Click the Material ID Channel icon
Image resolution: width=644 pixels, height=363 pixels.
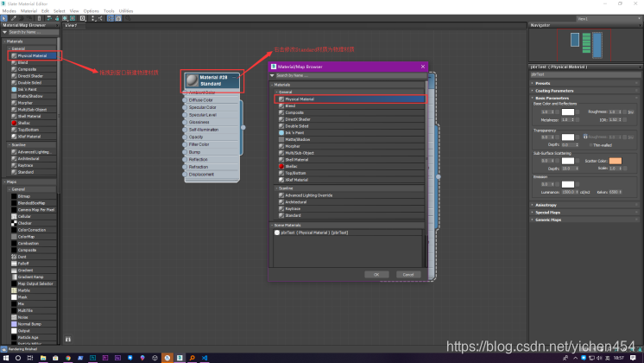(x=83, y=18)
